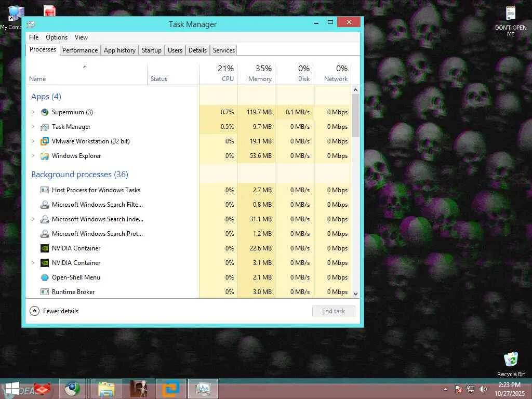
Task: Click the Task Manager taskbar button
Action: [x=203, y=389]
